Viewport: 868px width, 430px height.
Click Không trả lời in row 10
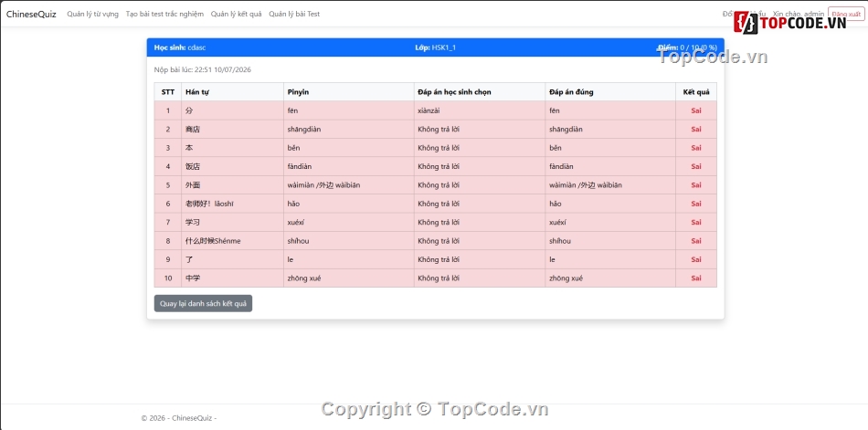[439, 278]
